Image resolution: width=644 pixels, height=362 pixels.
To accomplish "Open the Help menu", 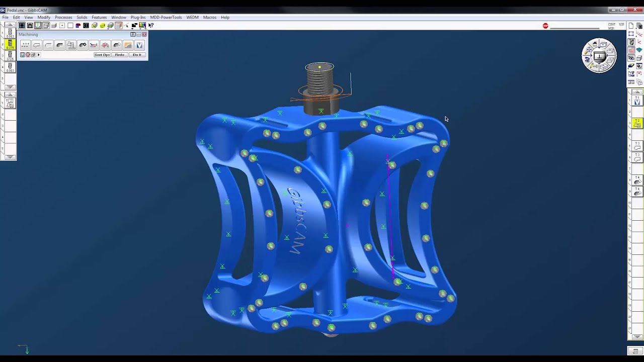I will (x=225, y=17).
